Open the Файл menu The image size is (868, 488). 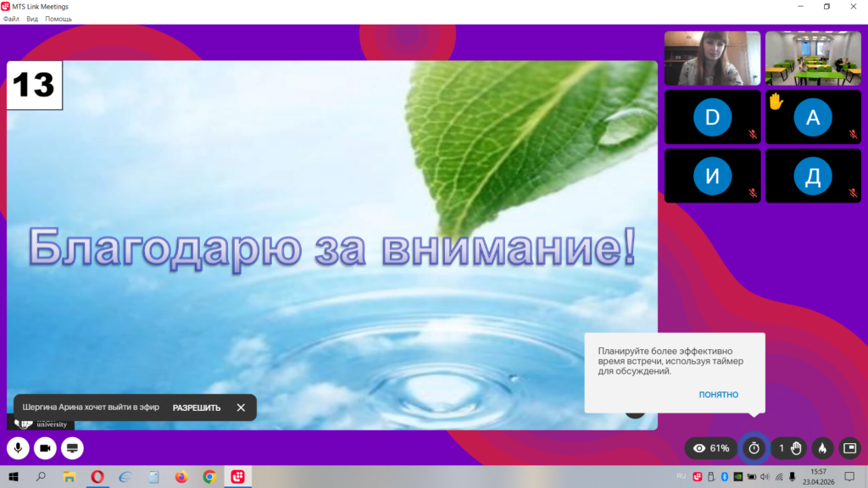11,19
